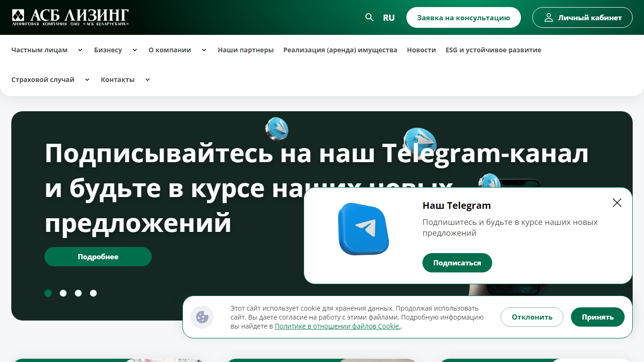
Task: Close the Наш Telegram popup
Action: click(x=617, y=203)
